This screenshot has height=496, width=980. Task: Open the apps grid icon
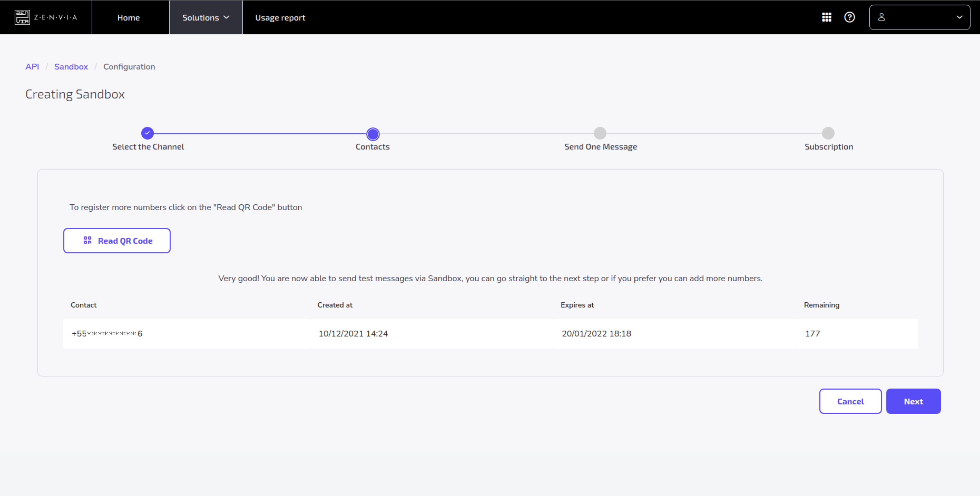click(x=826, y=18)
